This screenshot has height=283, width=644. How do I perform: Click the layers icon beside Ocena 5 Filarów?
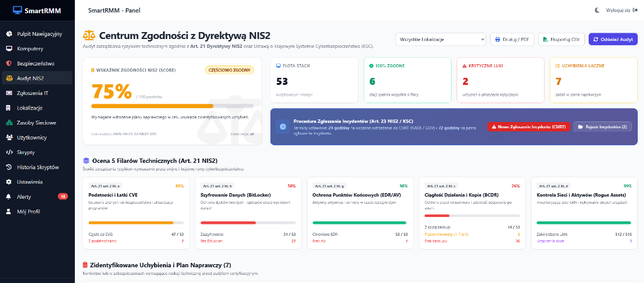[x=86, y=160]
